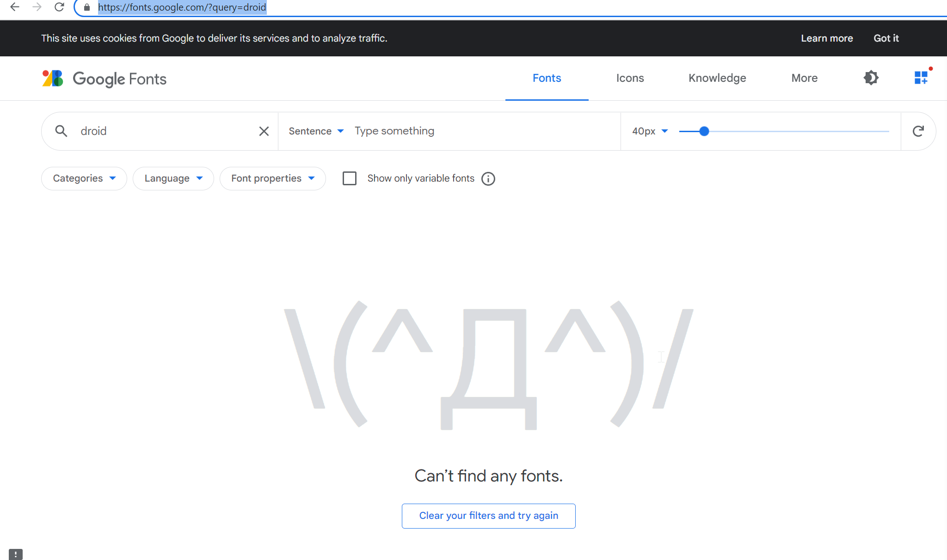Viewport: 947px width, 560px height.
Task: Click the site security lock icon
Action: pyautogui.click(x=86, y=7)
